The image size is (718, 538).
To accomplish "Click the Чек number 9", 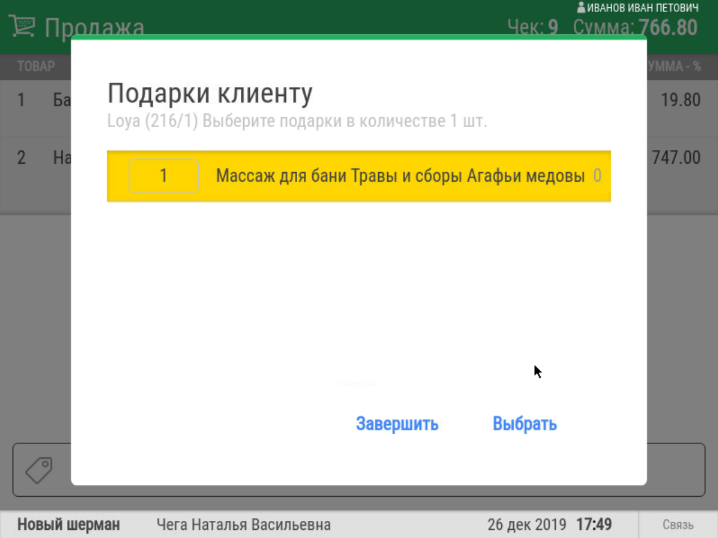I will pyautogui.click(x=553, y=27).
